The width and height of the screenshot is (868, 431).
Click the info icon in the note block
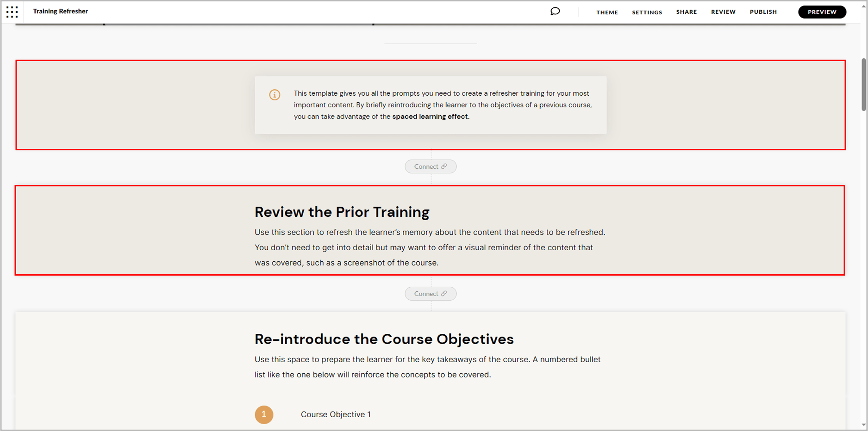pos(275,95)
